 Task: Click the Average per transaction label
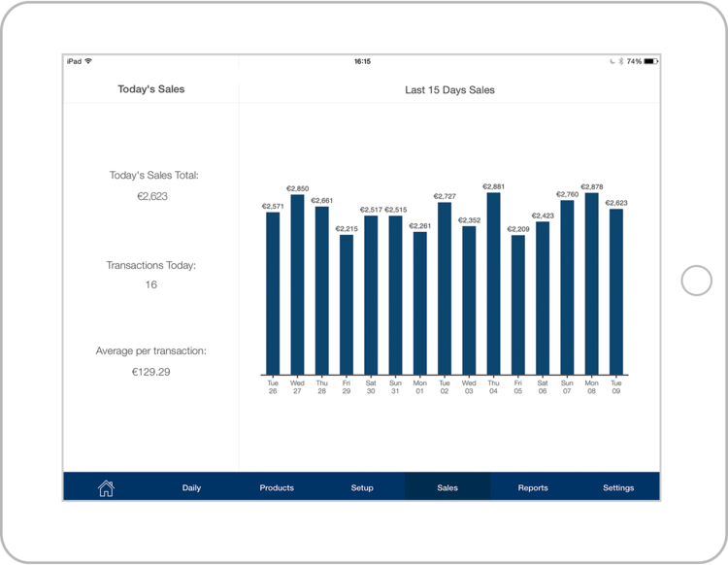(150, 351)
